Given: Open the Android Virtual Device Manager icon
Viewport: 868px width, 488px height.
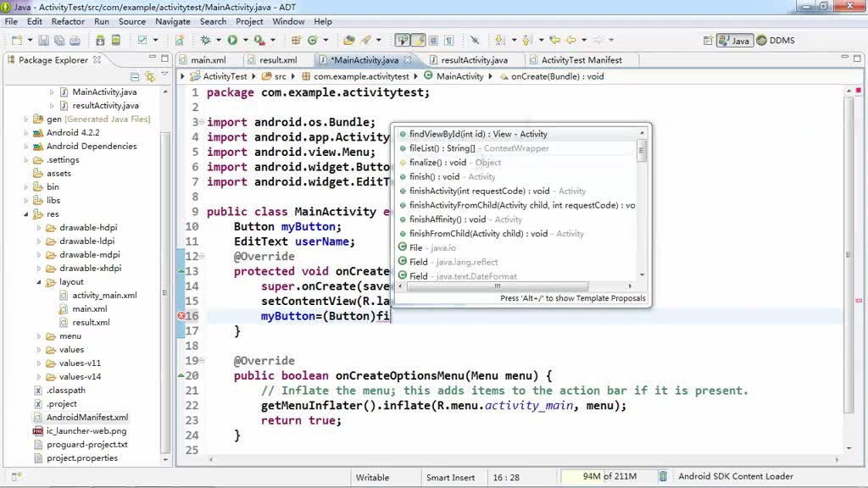Looking at the screenshot, I should pyautogui.click(x=116, y=41).
